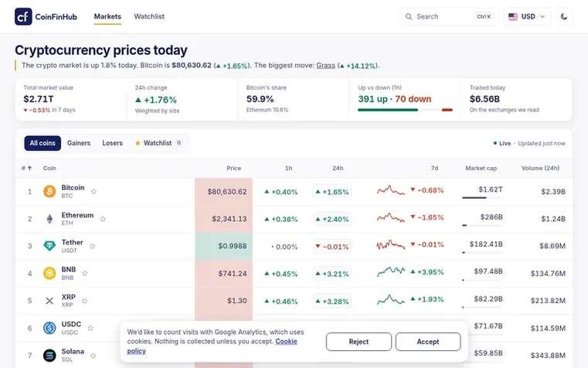Click Traded today $6.56B value
Image resolution: width=588 pixels, height=368 pixels.
(484, 99)
